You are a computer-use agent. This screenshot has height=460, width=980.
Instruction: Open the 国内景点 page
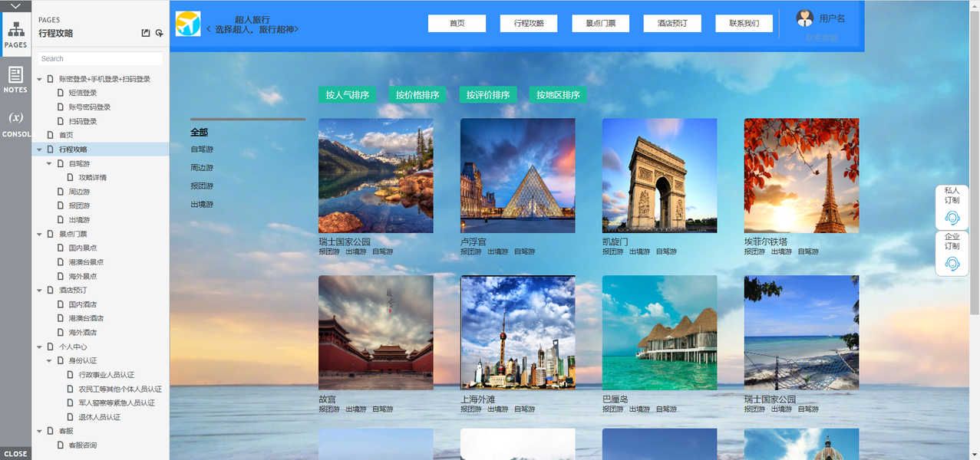(82, 248)
